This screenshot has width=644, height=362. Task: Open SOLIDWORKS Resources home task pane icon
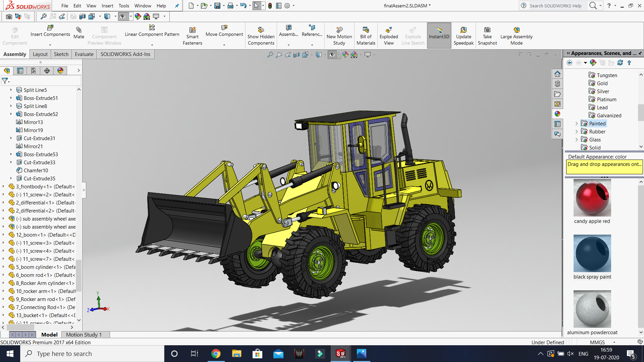point(557,74)
